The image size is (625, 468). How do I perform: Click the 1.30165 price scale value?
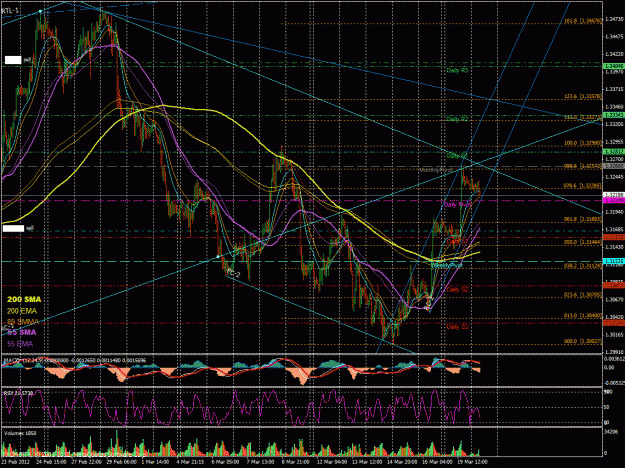[614, 334]
